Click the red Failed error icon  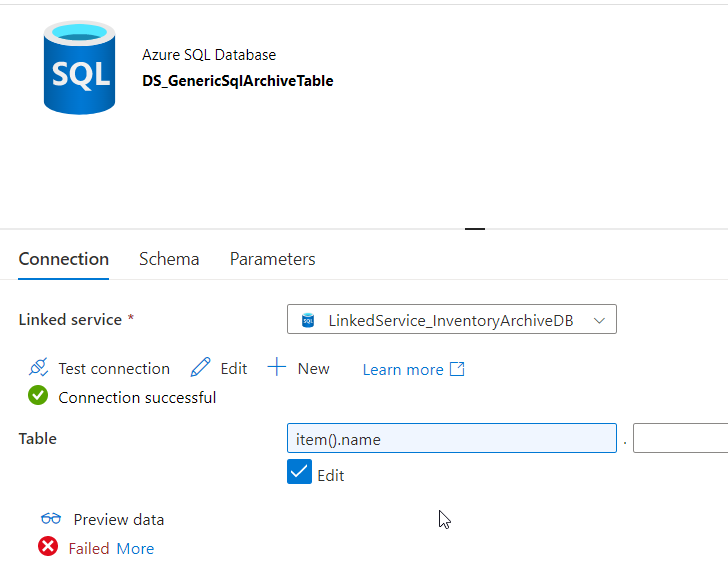point(48,546)
